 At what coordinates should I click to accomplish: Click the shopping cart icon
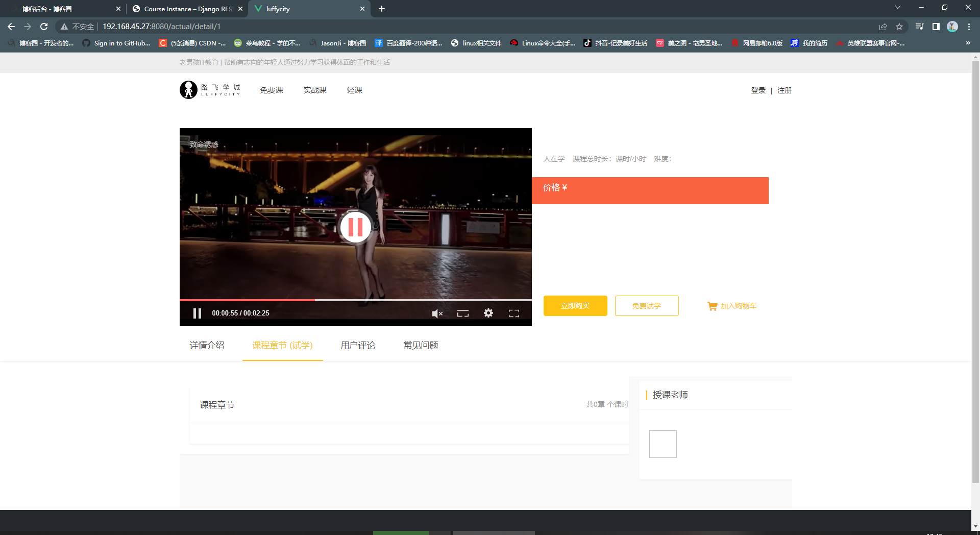click(x=712, y=306)
